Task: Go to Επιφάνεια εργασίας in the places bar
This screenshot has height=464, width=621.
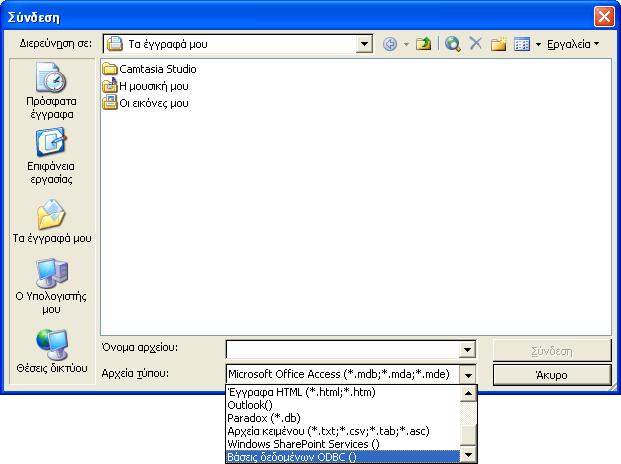Action: point(51,156)
